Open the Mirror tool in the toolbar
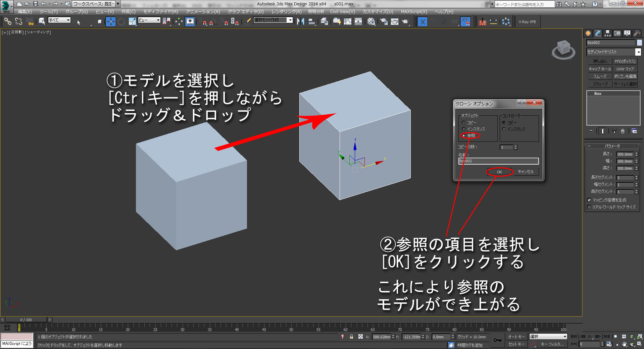Image resolution: width=644 pixels, height=349 pixels. click(x=300, y=22)
